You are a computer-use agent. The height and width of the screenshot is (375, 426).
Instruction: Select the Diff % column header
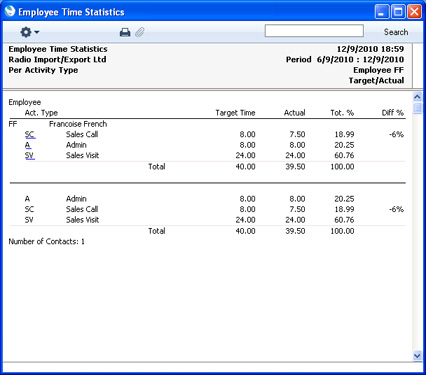tap(393, 113)
